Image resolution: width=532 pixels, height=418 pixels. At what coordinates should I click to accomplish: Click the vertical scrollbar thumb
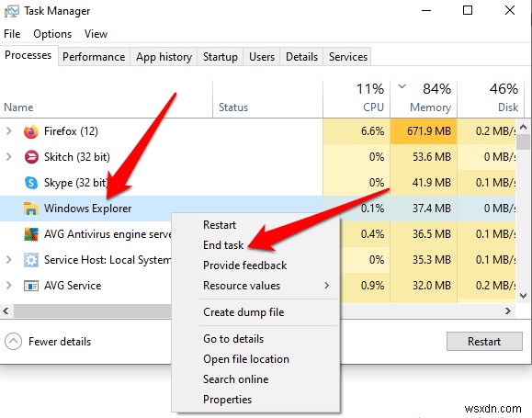[x=524, y=141]
